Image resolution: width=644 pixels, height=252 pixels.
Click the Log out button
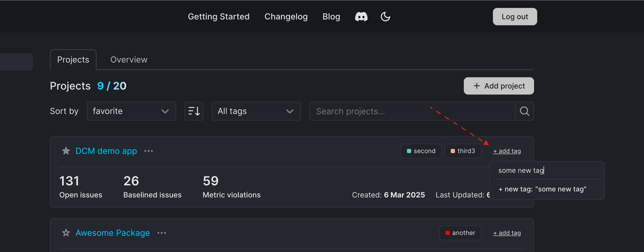(515, 17)
